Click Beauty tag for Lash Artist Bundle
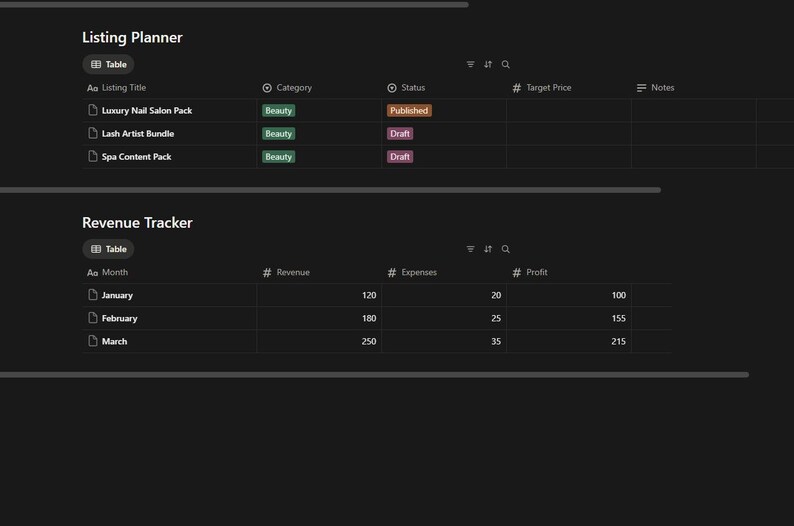 coord(279,134)
